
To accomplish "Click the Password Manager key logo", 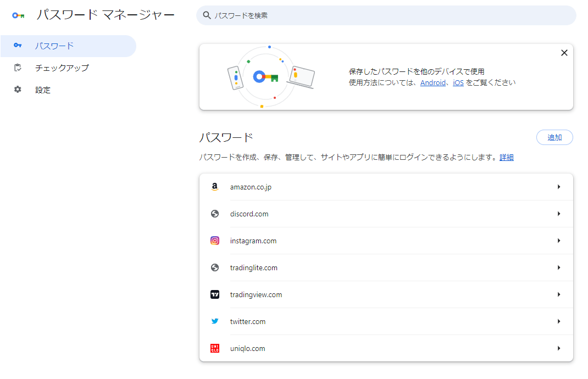I will pyautogui.click(x=18, y=15).
